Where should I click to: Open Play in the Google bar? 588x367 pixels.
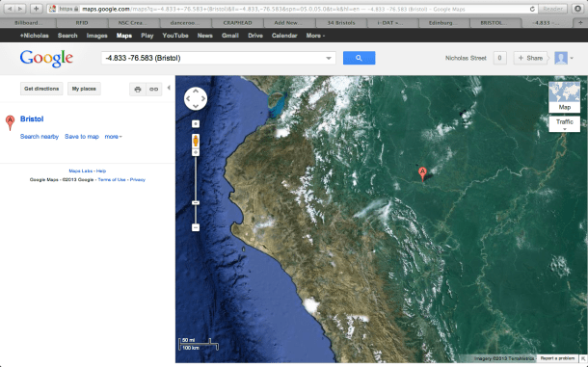(x=147, y=36)
